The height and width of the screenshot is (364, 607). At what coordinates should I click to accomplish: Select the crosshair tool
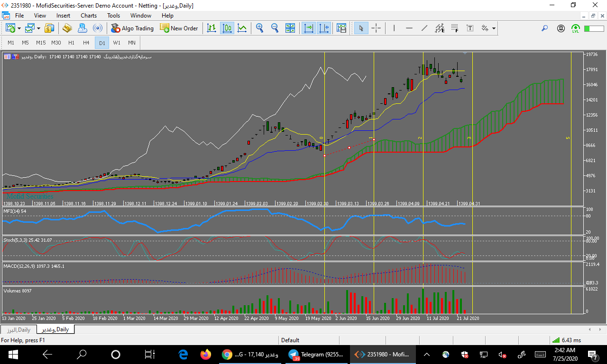[x=376, y=28]
